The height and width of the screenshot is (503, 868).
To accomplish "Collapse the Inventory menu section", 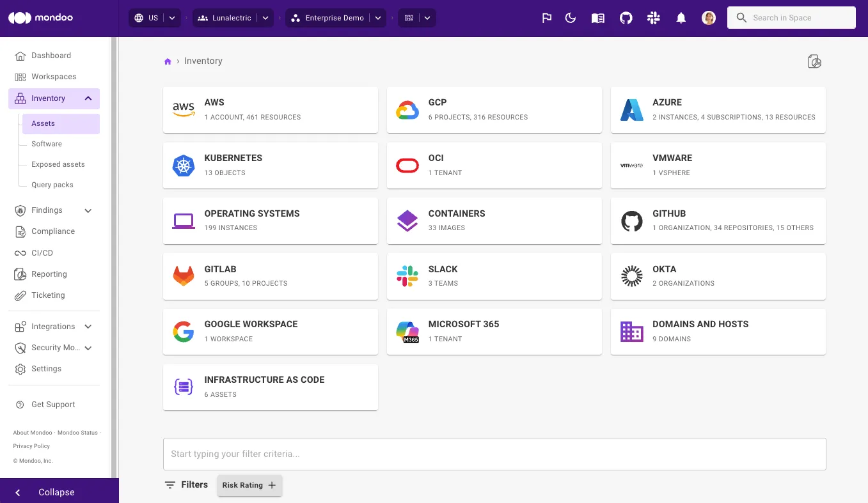I will click(88, 98).
